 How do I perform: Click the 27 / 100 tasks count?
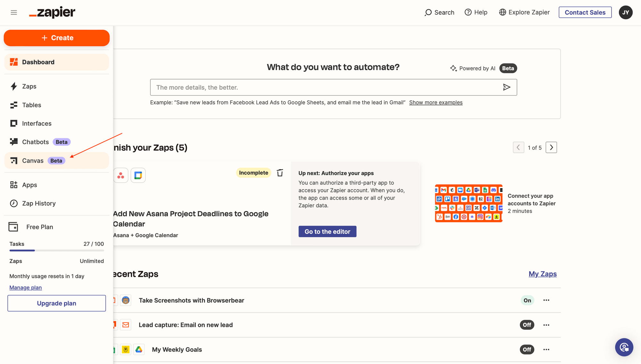click(x=94, y=244)
